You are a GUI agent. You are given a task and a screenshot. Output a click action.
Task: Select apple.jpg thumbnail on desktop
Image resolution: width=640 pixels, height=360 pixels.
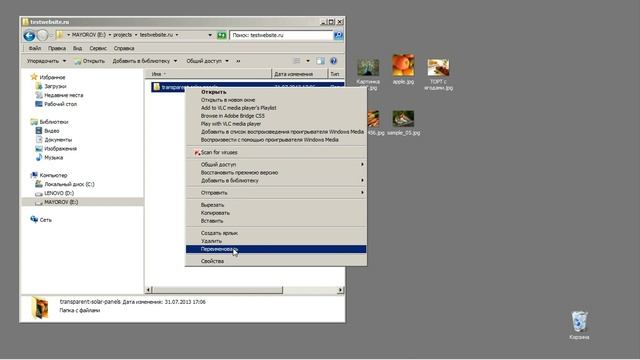(403, 69)
